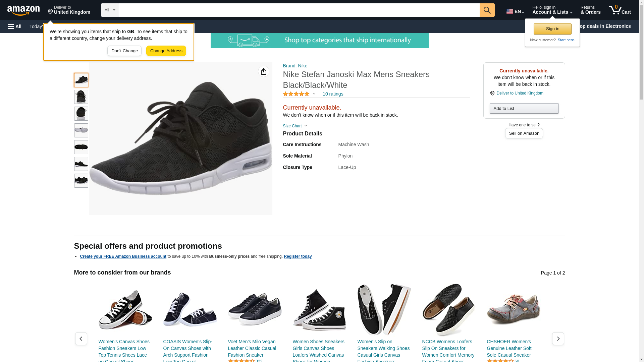Open Account & Lists menu

(552, 10)
